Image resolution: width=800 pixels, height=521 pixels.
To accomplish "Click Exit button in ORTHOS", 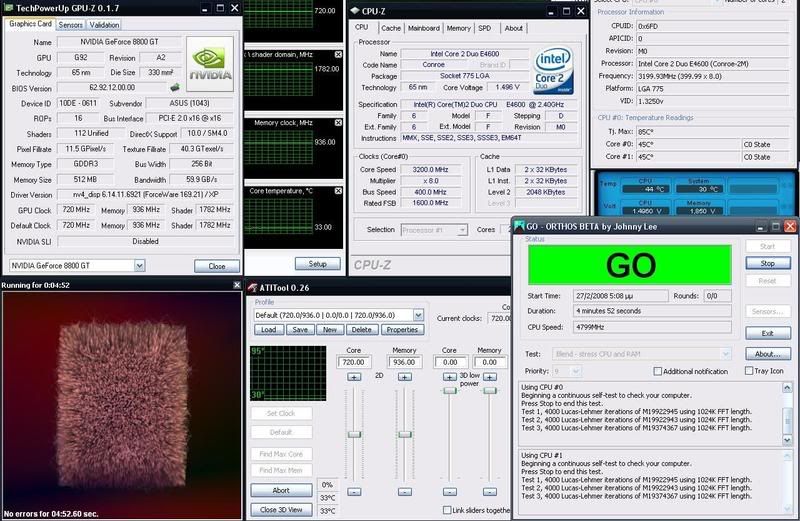I will coord(767,333).
